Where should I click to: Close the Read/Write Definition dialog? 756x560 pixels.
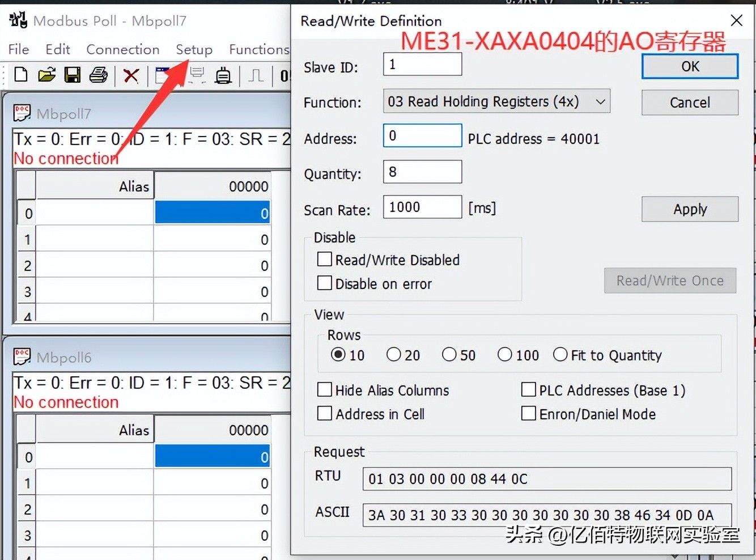point(736,20)
